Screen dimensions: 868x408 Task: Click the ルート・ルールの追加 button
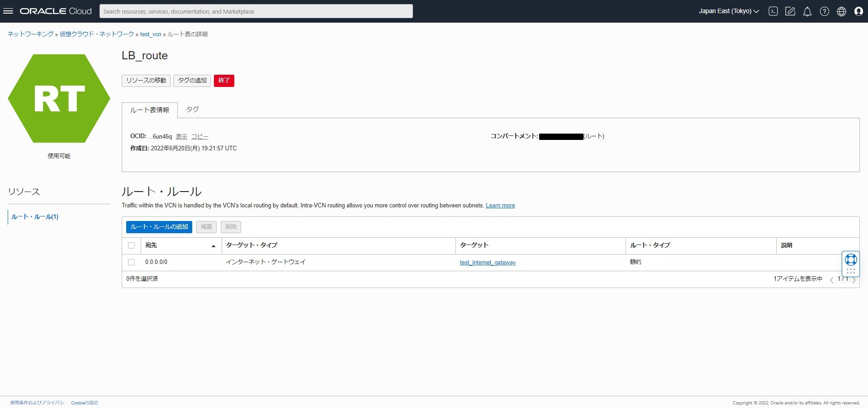[159, 227]
